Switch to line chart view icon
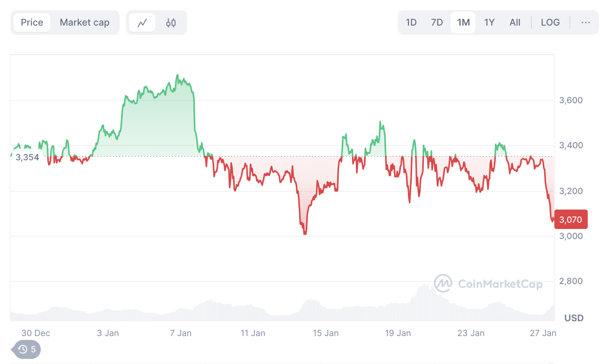This screenshot has width=606, height=364. point(142,23)
